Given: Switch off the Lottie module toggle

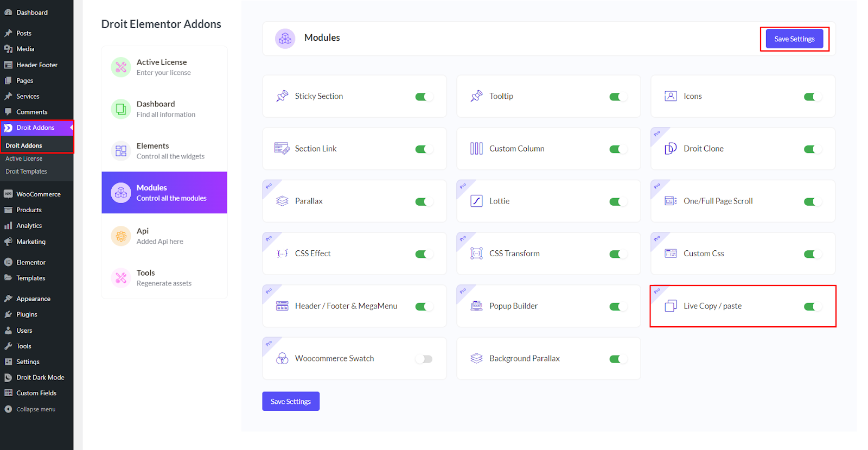Looking at the screenshot, I should (618, 202).
